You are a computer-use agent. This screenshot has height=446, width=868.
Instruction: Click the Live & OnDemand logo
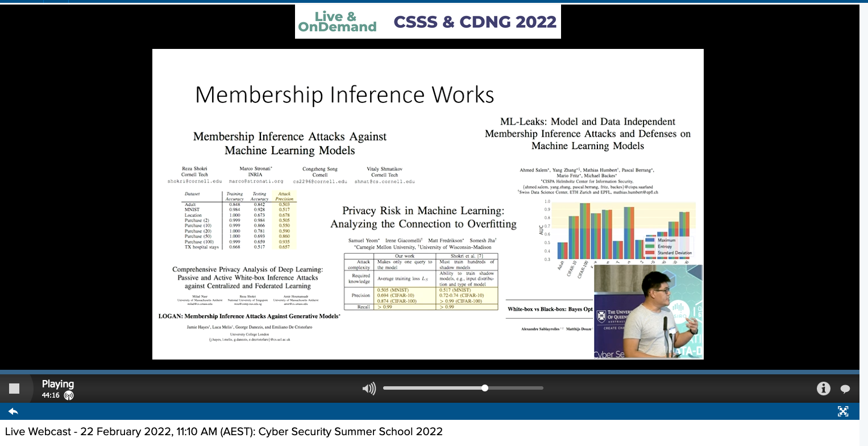(337, 22)
